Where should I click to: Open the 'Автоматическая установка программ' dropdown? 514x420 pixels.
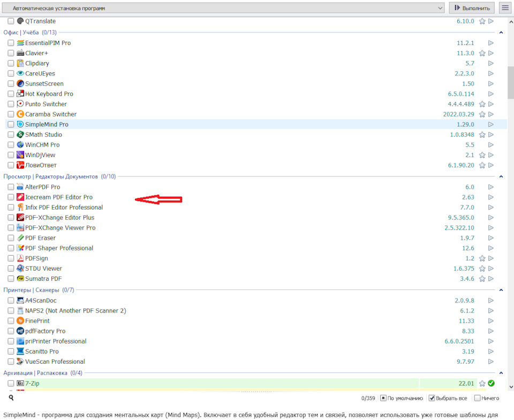(223, 8)
